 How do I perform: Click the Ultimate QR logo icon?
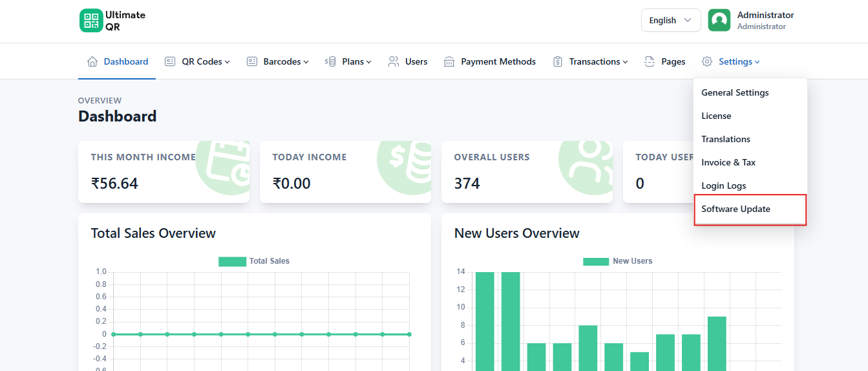[91, 20]
